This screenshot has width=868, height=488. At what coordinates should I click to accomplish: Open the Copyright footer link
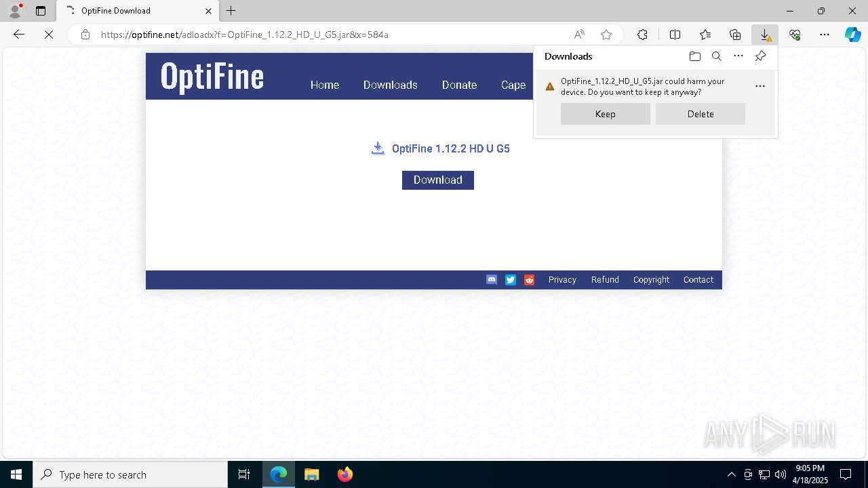coord(651,280)
